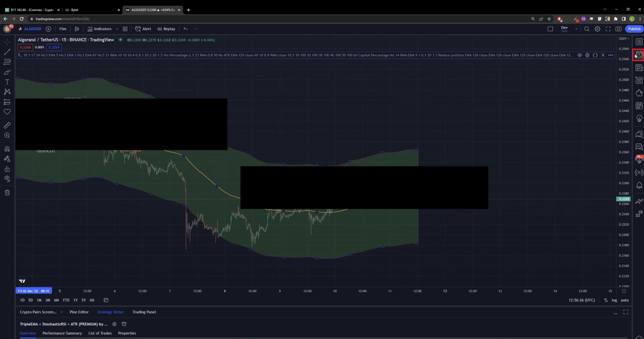Toggle strategy visibility eye icon
Screen dimensions: 644x339
pyautogui.click(x=579, y=55)
